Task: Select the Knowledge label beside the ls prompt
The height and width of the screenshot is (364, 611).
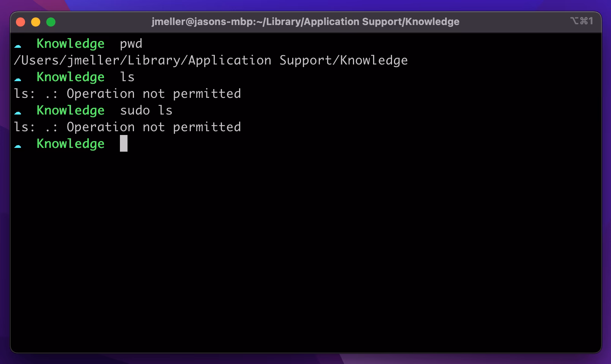Action: tap(71, 77)
